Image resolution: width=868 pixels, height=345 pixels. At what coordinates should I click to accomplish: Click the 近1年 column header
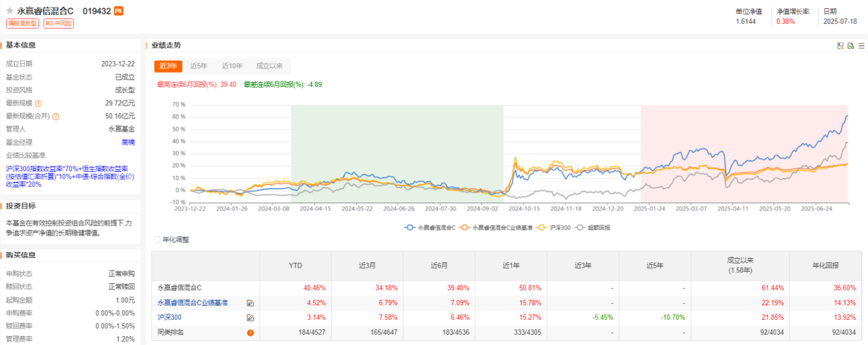[x=511, y=266]
